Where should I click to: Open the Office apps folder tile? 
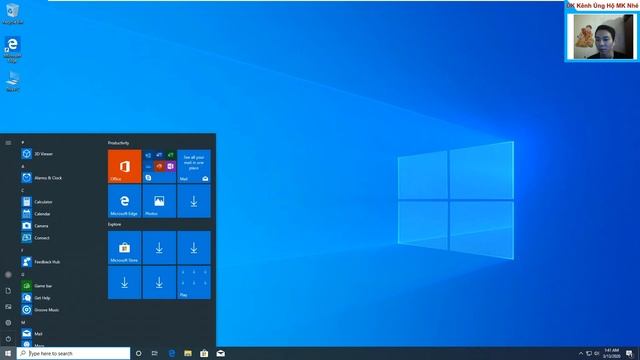[x=159, y=166]
